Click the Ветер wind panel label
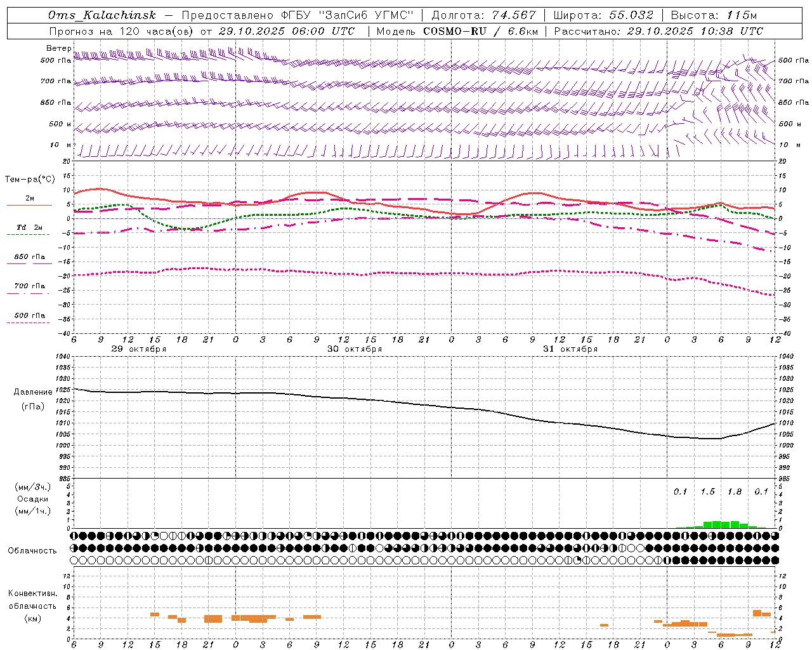 [58, 48]
